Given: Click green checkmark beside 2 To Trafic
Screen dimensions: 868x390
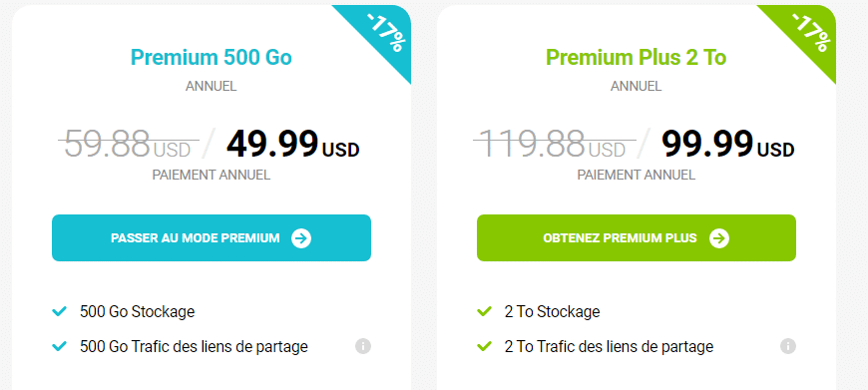Looking at the screenshot, I should 484,347.
